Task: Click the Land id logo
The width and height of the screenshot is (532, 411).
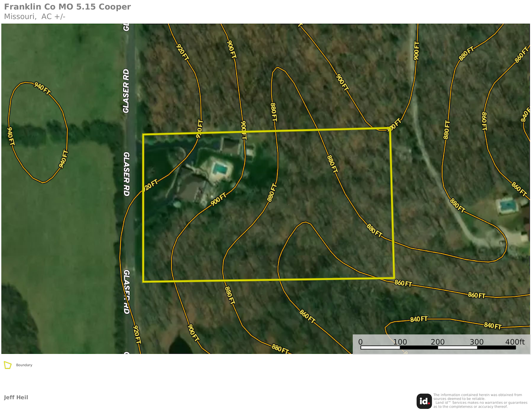Action: [x=424, y=401]
